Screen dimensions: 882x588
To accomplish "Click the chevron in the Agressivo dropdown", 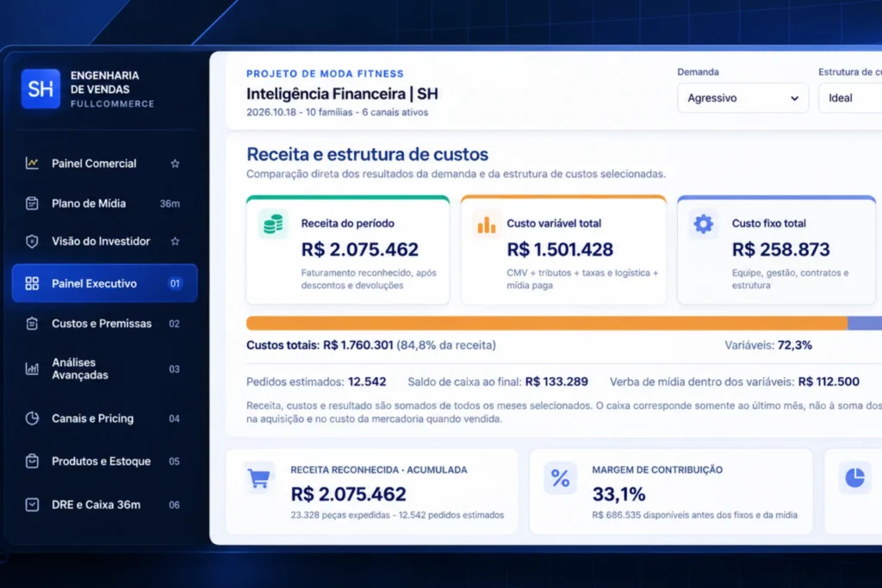I will click(x=794, y=98).
